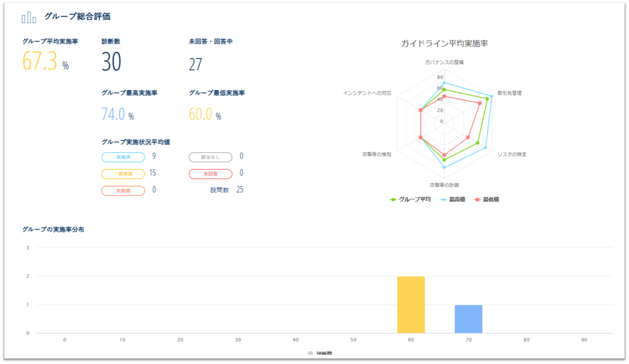The image size is (629, 364).
Task: Click the yellow bar at 60
Action: [411, 304]
